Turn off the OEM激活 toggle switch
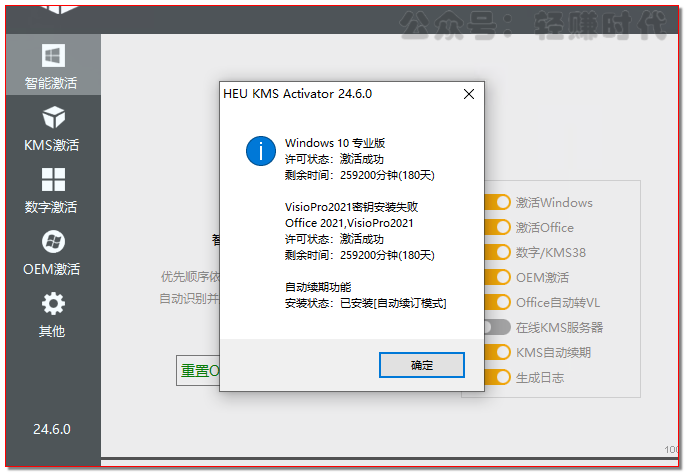The width and height of the screenshot is (685, 473). pyautogui.click(x=497, y=277)
